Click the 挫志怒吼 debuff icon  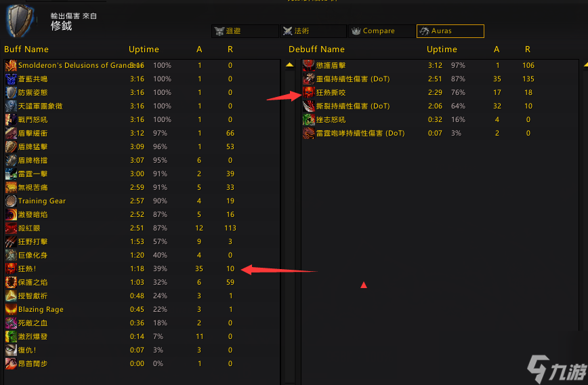pos(309,120)
